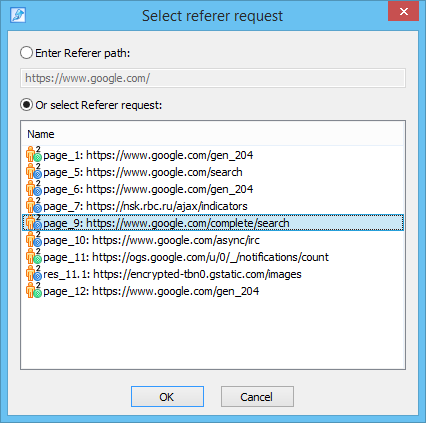This screenshot has width=426, height=423.
Task: Click the page_5 search request icon
Action: click(34, 171)
